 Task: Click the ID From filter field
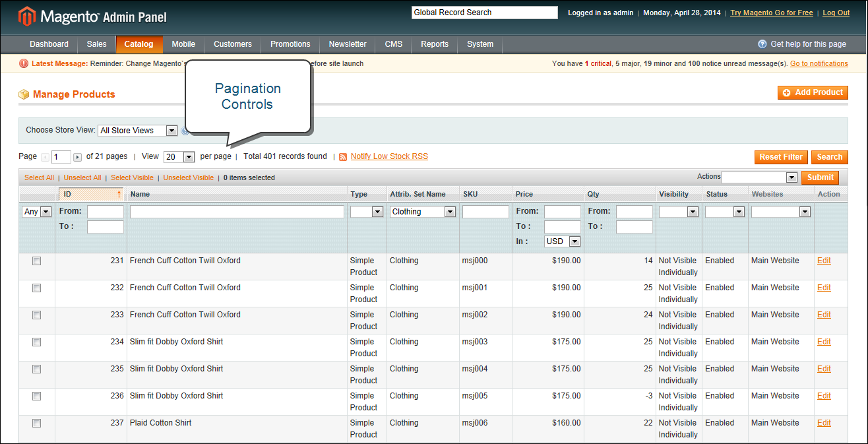(x=106, y=212)
